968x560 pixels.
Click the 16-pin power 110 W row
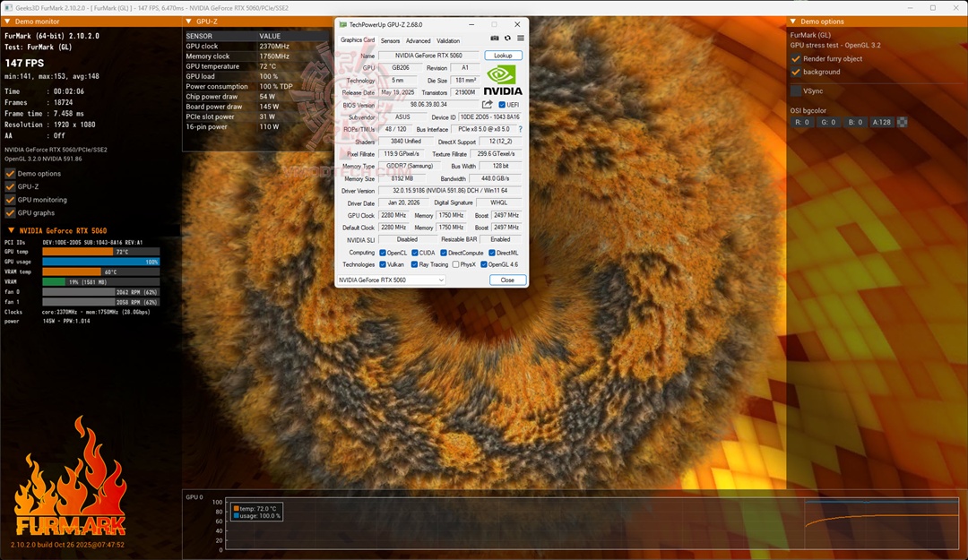pyautogui.click(x=257, y=126)
